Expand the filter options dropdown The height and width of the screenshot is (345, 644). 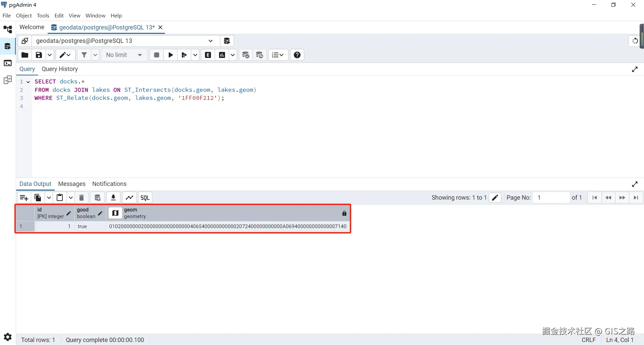95,55
